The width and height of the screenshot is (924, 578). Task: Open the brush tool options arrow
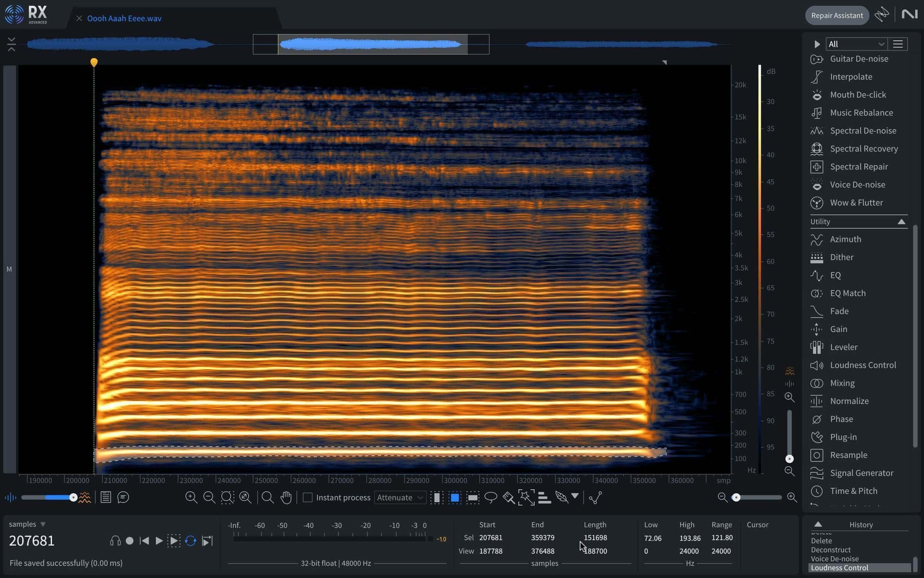pos(575,496)
